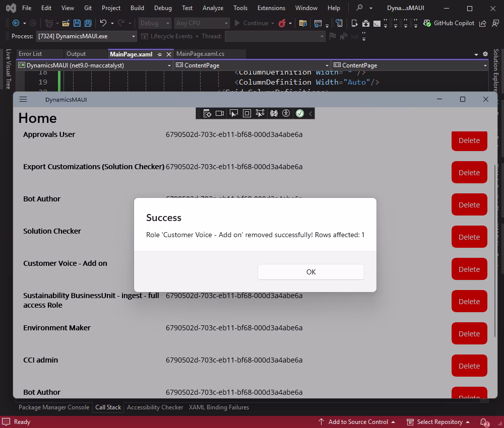Enable Select Element in debug toolbar
This screenshot has height=428, width=504.
tap(234, 113)
